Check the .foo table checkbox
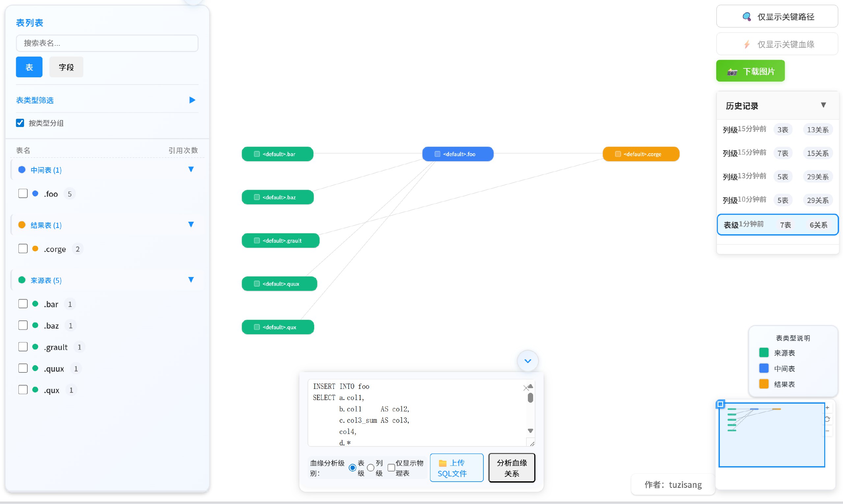This screenshot has height=504, width=843. [23, 193]
